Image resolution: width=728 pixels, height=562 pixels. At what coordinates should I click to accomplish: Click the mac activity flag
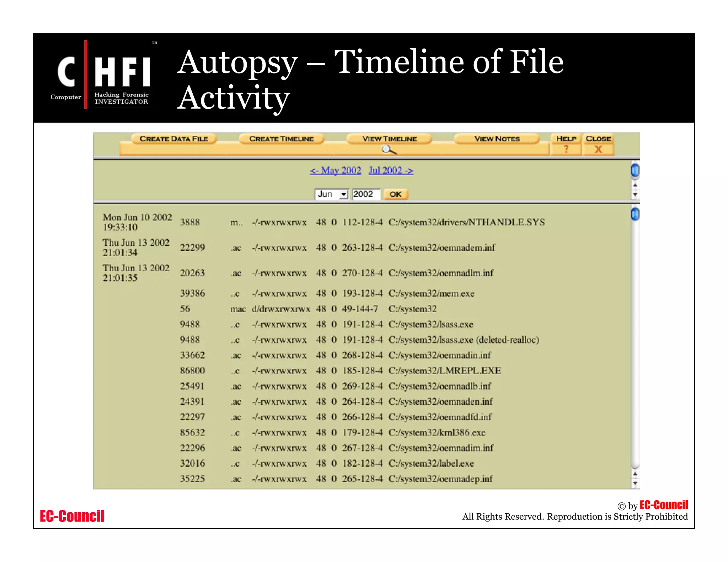[x=238, y=309]
